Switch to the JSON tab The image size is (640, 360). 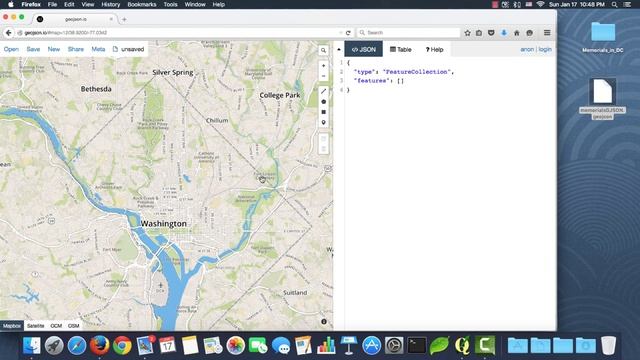tap(364, 49)
